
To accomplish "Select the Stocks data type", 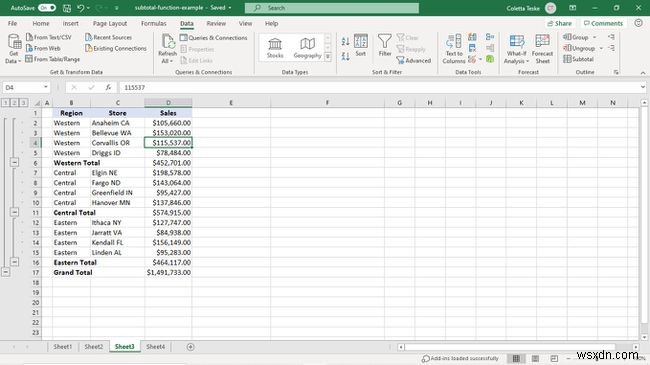I will pos(275,48).
